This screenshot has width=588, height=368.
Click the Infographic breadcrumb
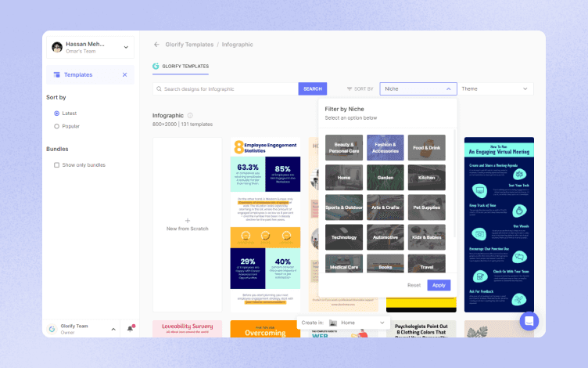[x=238, y=45]
